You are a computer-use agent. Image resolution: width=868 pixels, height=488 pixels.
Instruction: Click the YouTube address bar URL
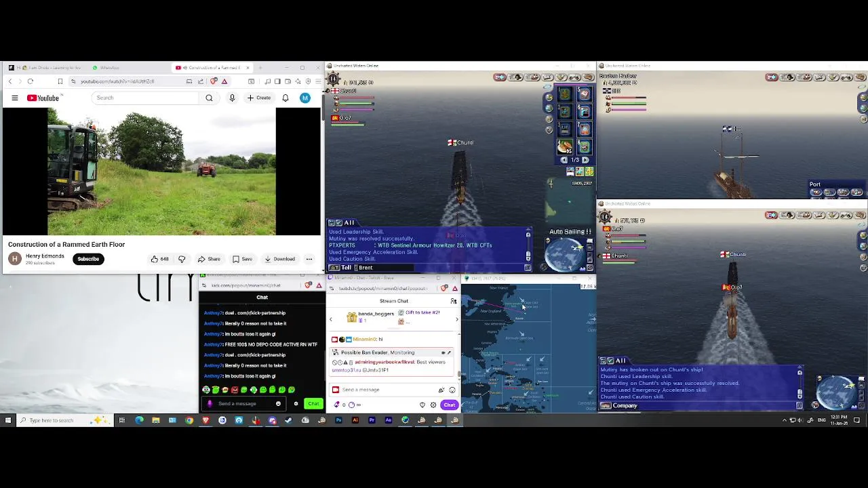pyautogui.click(x=117, y=81)
